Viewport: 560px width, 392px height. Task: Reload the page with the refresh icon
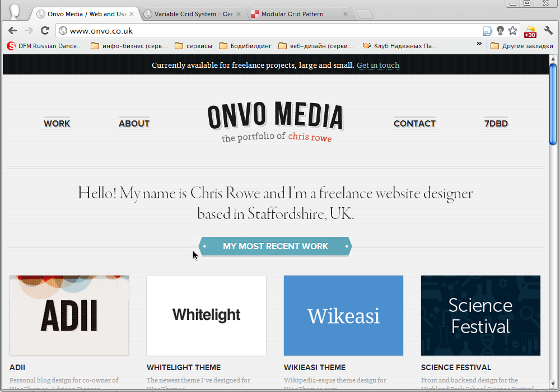click(45, 31)
